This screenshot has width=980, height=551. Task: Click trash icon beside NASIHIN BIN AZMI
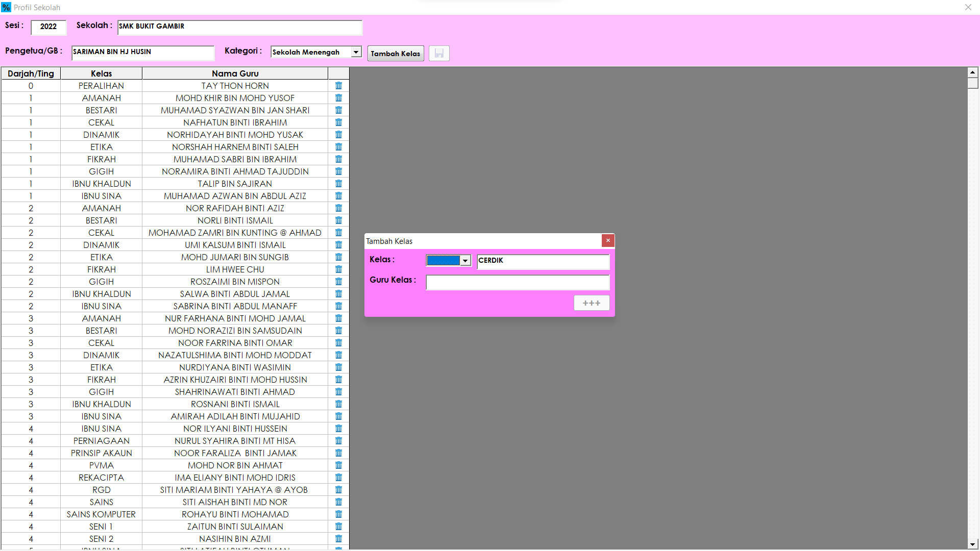tap(338, 539)
